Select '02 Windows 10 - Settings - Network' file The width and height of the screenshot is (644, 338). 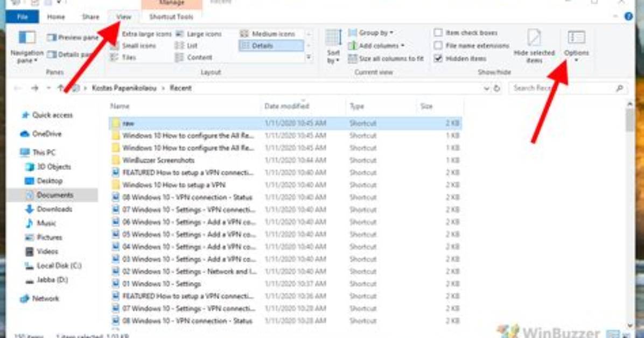pos(285,271)
